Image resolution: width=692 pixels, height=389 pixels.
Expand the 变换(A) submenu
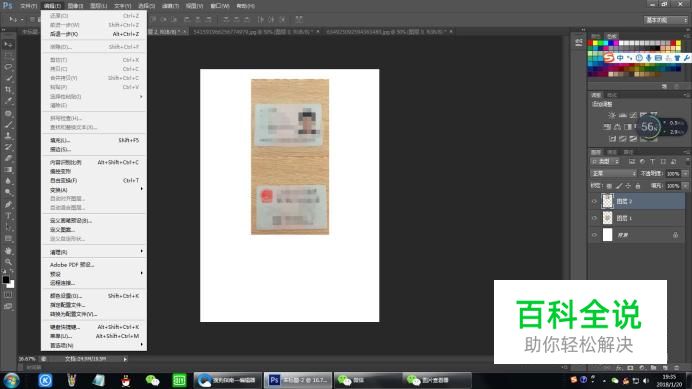[94, 190]
